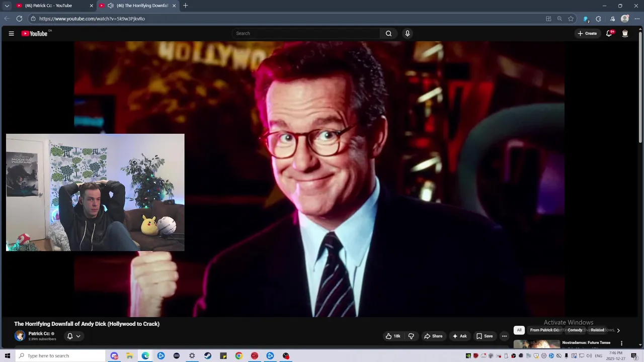Open Steam from the taskbar
This screenshot has height=362, width=644.
click(x=208, y=356)
